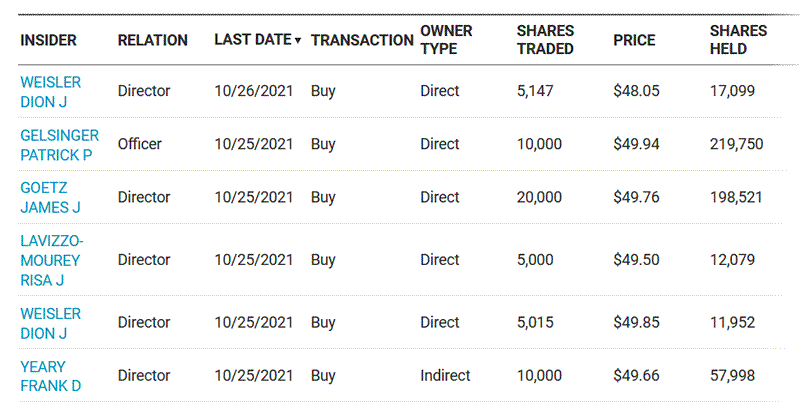Select the Officer relation cell
This screenshot has width=800, height=410.
coord(139,144)
